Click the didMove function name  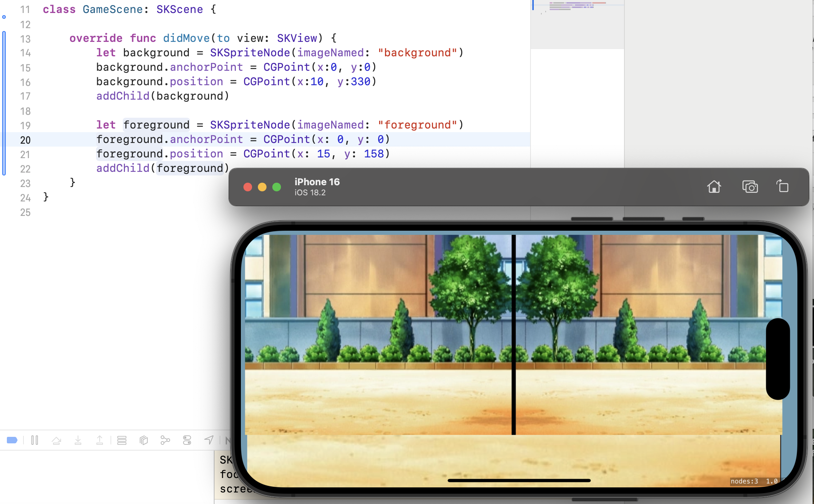(x=186, y=38)
